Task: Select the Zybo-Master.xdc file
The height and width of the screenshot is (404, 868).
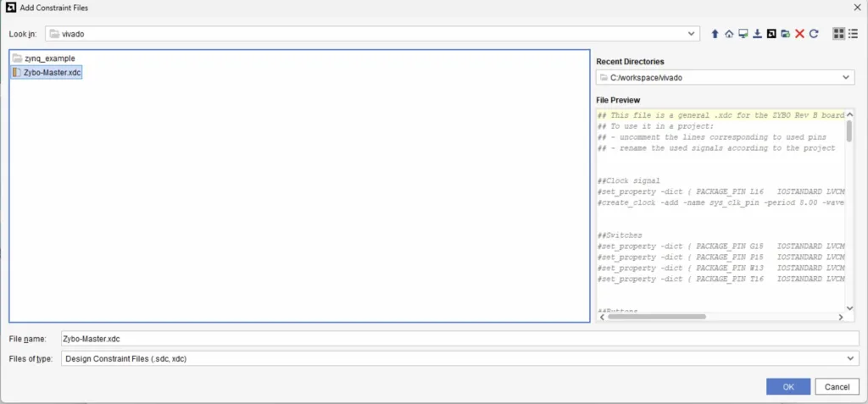Action: tap(52, 73)
